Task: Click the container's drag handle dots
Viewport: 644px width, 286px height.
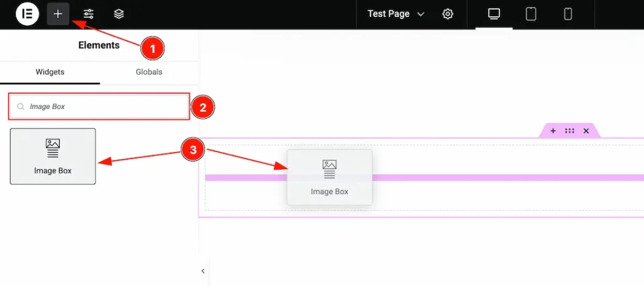Action: coord(569,131)
